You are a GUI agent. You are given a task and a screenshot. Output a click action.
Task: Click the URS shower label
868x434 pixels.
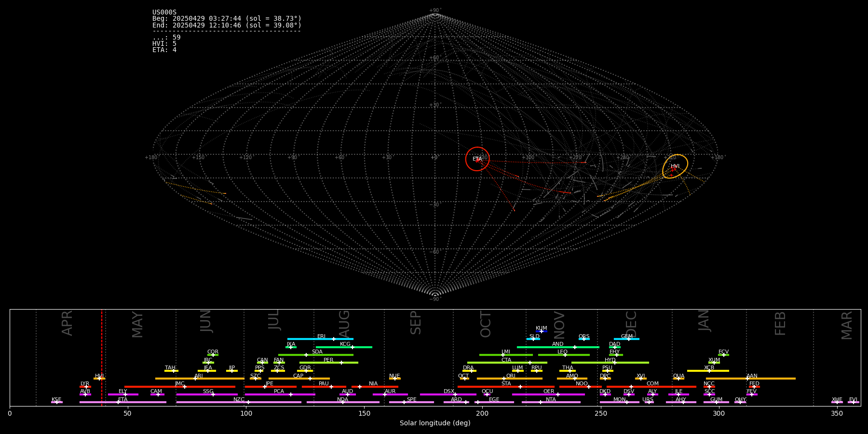click(x=648, y=399)
